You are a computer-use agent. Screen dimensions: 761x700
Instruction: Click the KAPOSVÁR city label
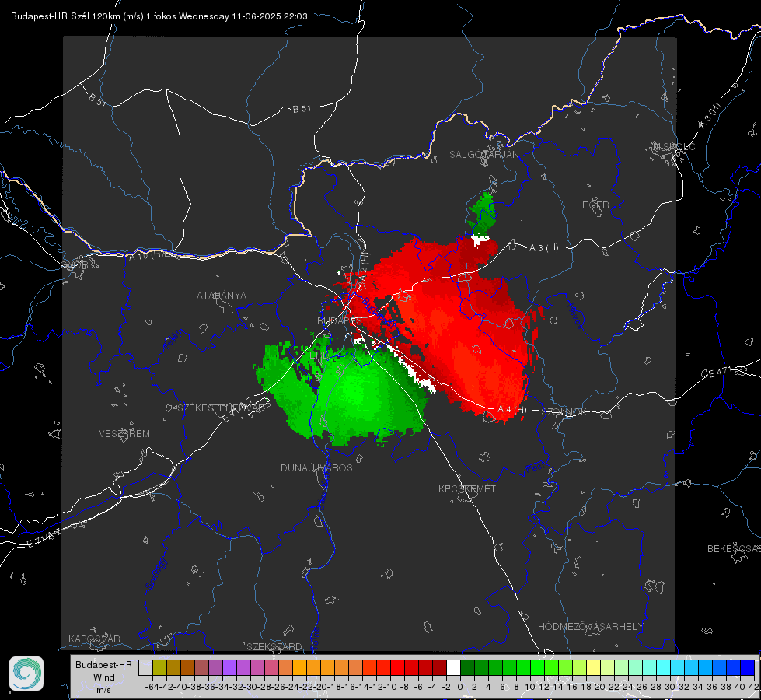tap(94, 639)
